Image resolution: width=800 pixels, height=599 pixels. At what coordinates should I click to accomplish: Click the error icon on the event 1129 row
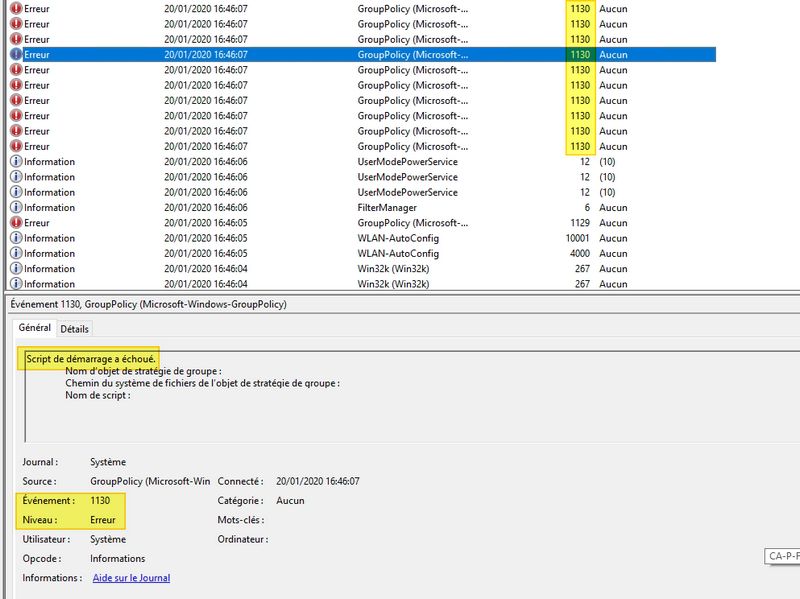[x=16, y=222]
